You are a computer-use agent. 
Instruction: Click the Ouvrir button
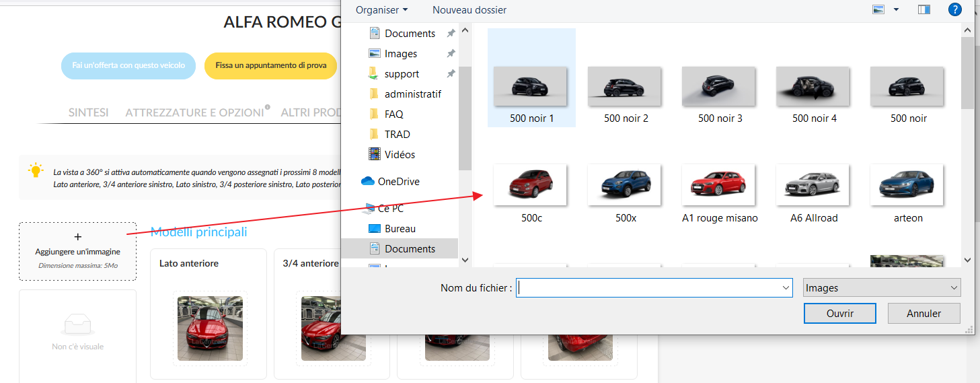(x=840, y=313)
